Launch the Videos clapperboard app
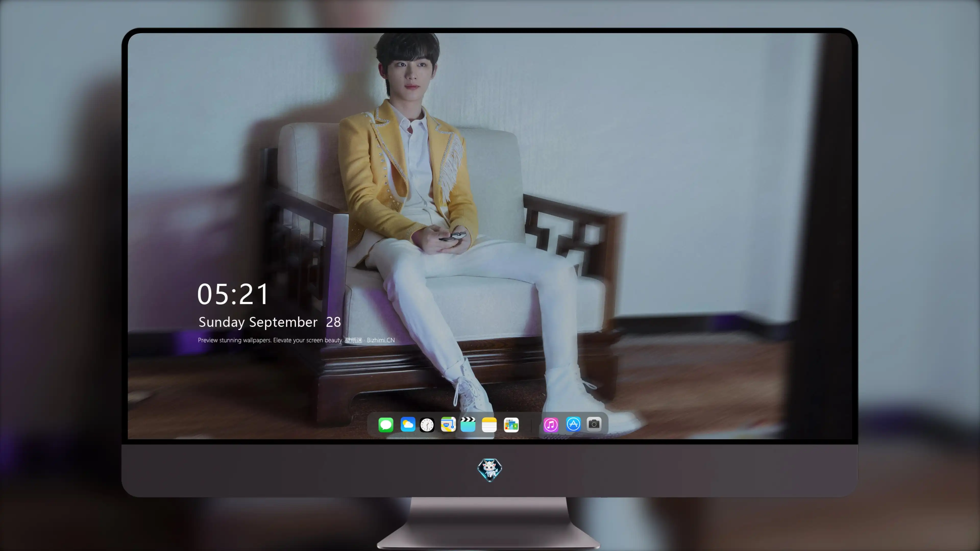This screenshot has height=551, width=980. point(468,424)
